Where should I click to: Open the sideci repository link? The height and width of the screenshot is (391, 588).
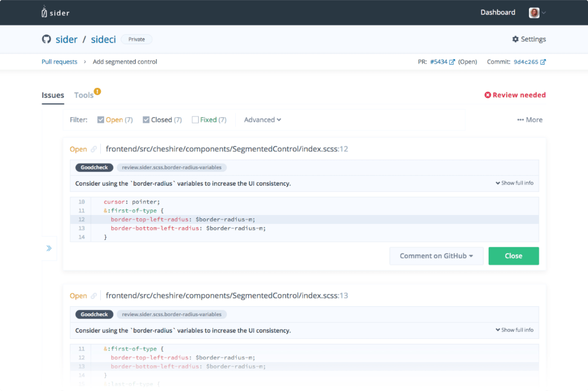(x=103, y=39)
